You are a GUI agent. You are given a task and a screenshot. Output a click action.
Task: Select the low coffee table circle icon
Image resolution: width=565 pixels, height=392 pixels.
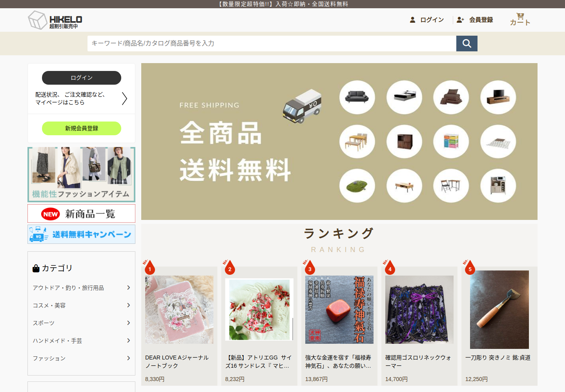click(x=404, y=186)
